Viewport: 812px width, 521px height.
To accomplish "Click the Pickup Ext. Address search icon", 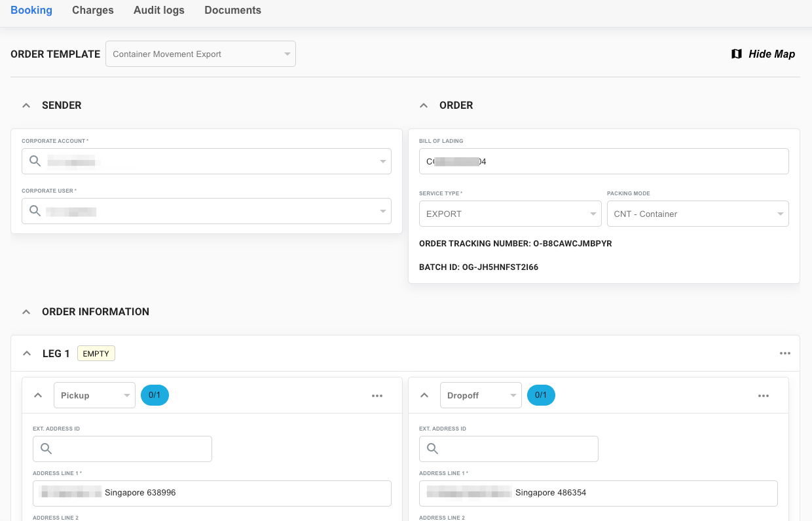I will (x=46, y=449).
